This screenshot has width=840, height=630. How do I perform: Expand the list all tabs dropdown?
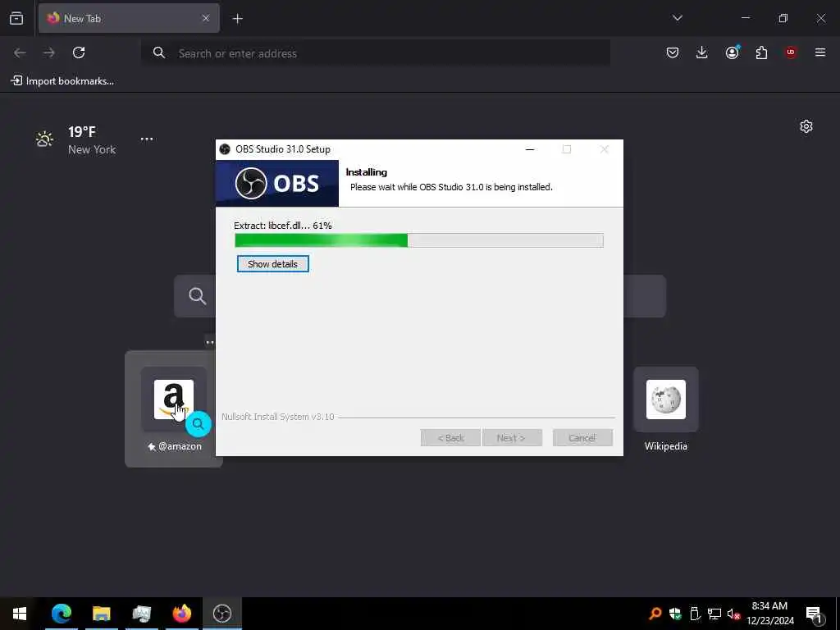click(677, 18)
